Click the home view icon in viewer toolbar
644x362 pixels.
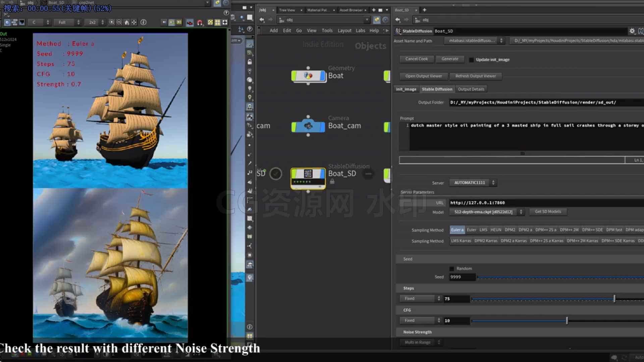[127, 22]
